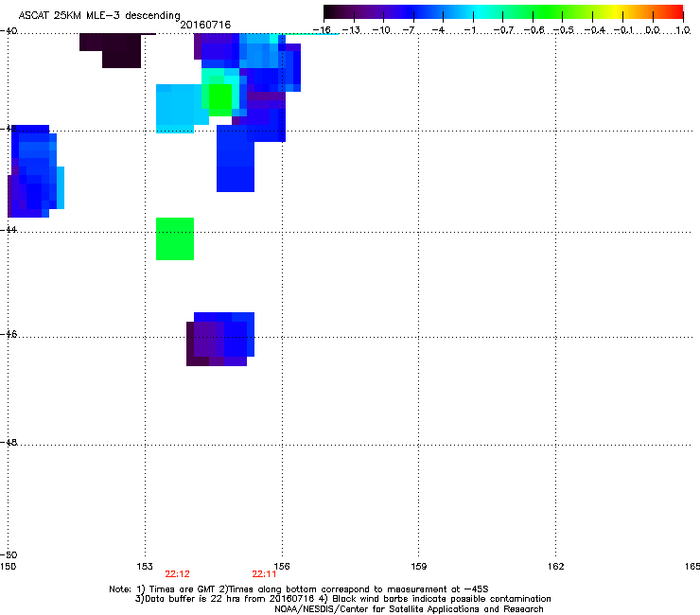Image resolution: width=700 pixels, height=615 pixels.
Task: Click the colorbar tick label -10
Action: [x=381, y=30]
